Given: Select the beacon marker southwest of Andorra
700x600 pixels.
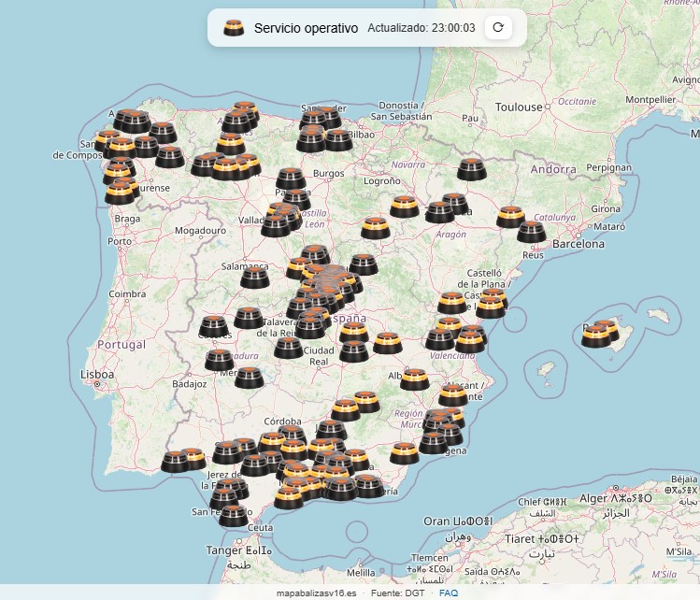Looking at the screenshot, I should pyautogui.click(x=471, y=169).
